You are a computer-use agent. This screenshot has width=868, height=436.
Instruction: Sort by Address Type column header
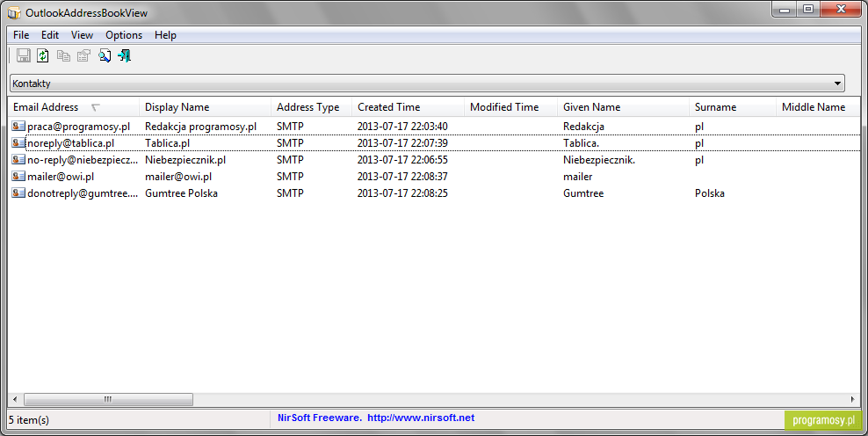click(311, 107)
